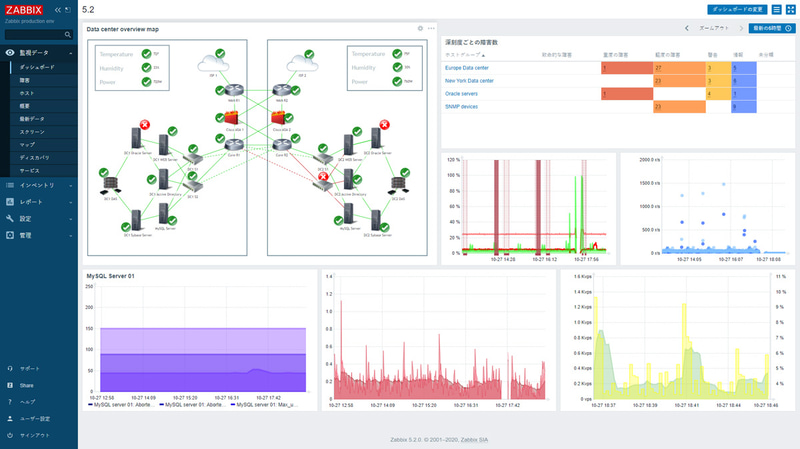Open the map widget three-dots menu
The image size is (800, 449).
point(431,29)
